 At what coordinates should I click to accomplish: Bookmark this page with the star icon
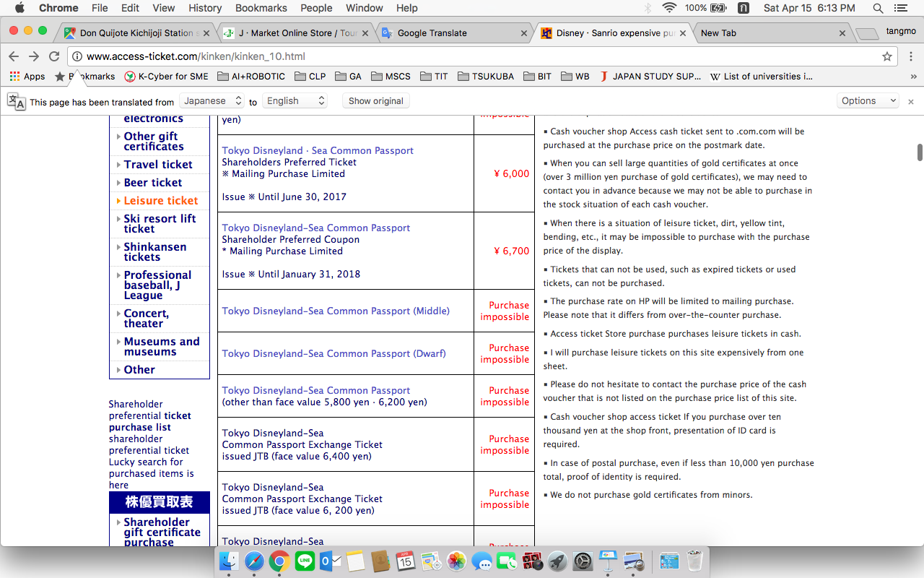pos(887,56)
